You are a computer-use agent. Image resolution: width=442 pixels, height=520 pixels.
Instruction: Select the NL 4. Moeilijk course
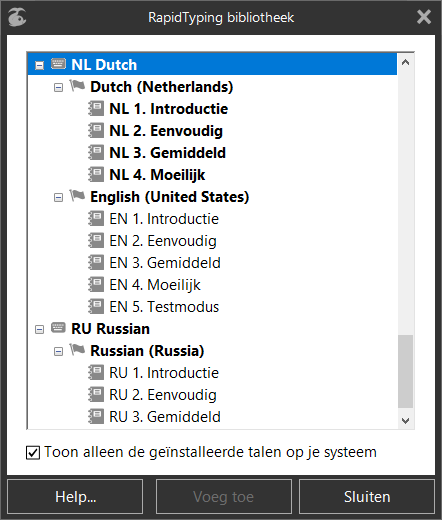click(157, 175)
